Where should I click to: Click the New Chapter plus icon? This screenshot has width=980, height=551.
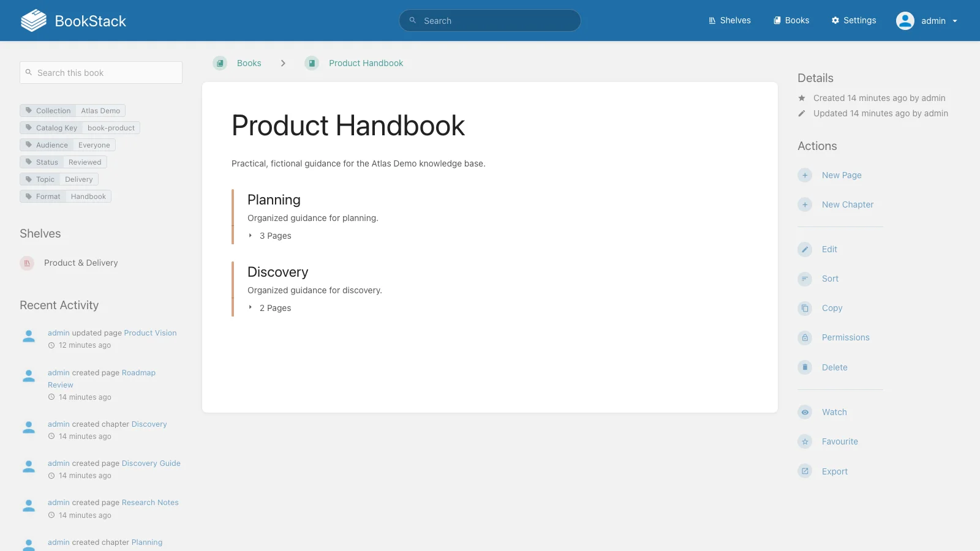[x=805, y=204]
